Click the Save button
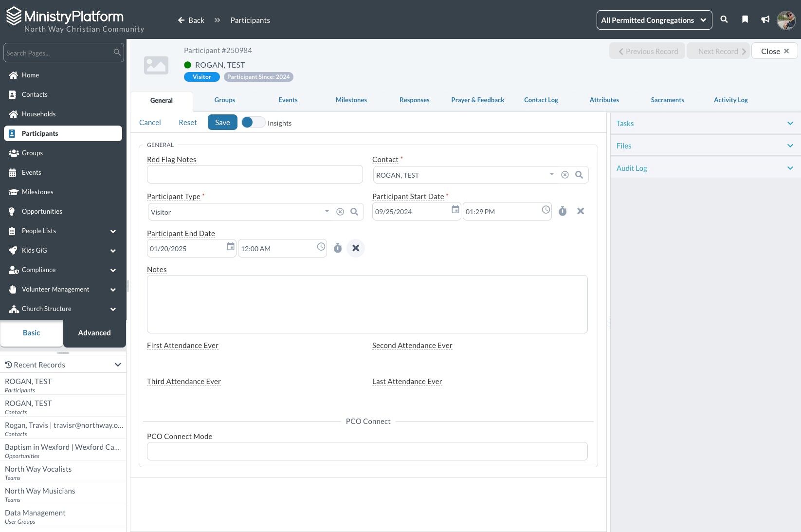The image size is (801, 532). tap(222, 123)
